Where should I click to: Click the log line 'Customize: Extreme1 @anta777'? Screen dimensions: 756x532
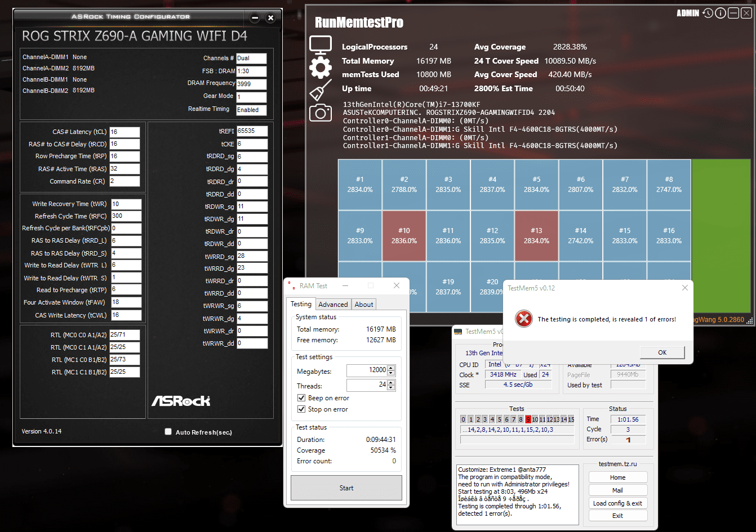(x=502, y=470)
